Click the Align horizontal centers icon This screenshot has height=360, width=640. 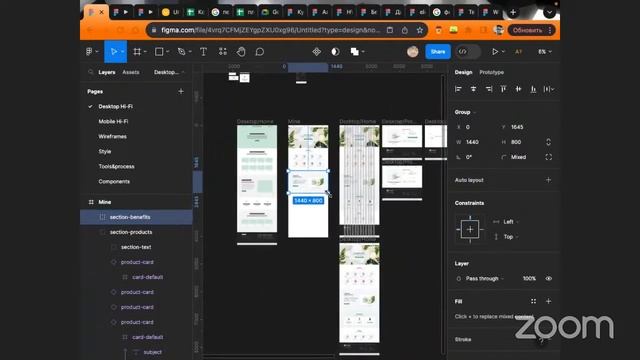[473, 89]
